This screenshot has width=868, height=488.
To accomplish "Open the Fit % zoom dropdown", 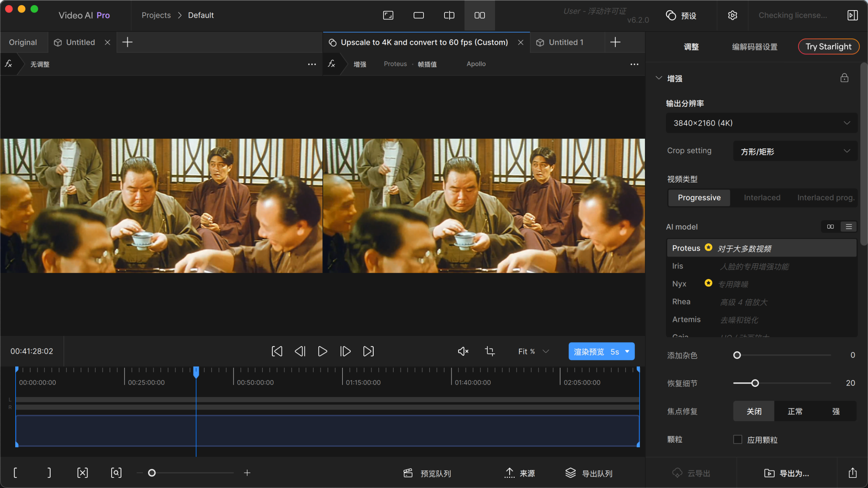I will point(533,351).
